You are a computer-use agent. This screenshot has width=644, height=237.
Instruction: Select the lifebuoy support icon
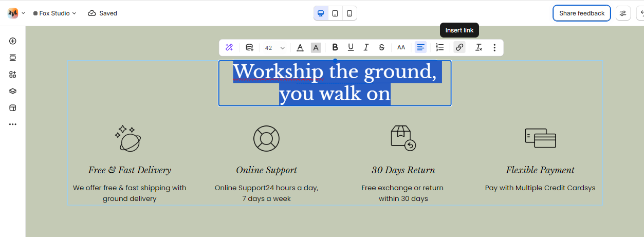(266, 138)
